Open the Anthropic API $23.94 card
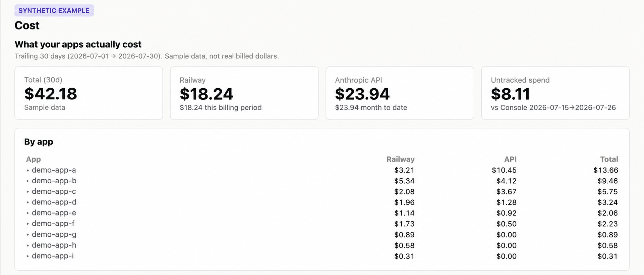 pyautogui.click(x=400, y=93)
